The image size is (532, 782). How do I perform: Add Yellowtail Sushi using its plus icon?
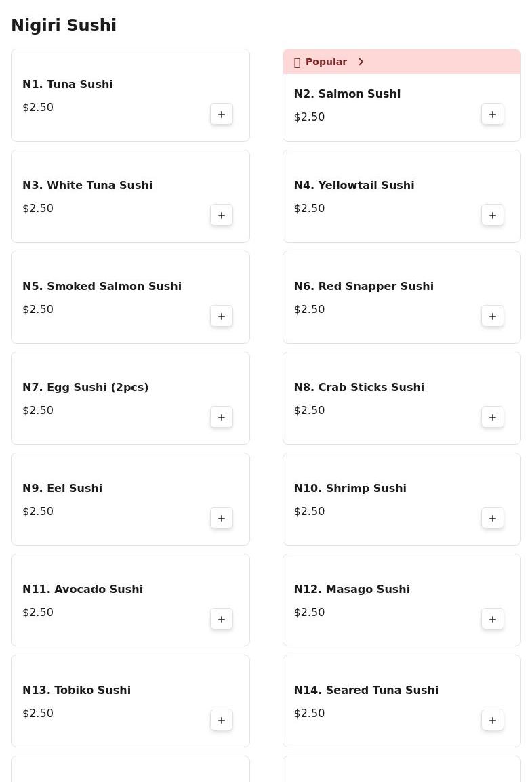coord(493,215)
